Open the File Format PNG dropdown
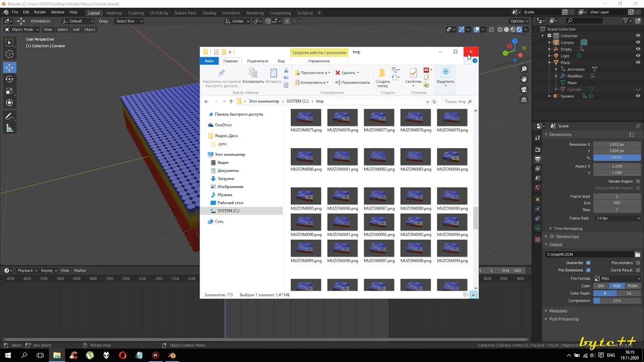644x362 pixels. [x=617, y=279]
